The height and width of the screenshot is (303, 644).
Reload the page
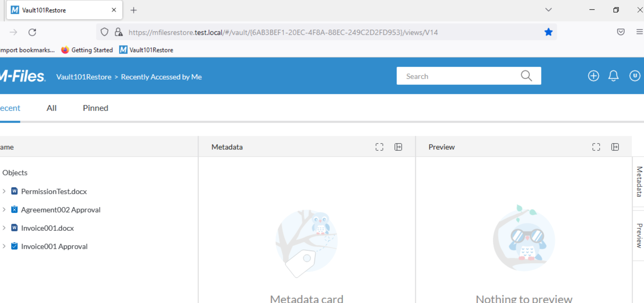(x=32, y=32)
